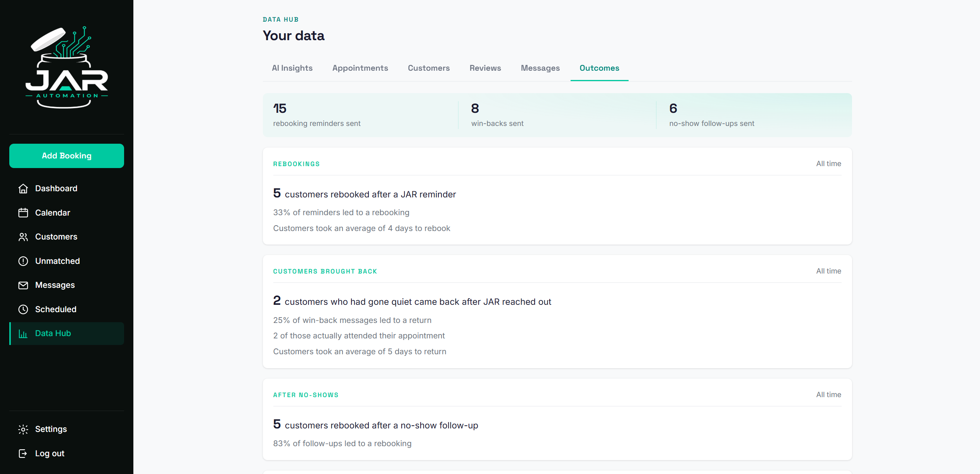Click '83% of follow-ups led to a rebooking'
The image size is (980, 474).
tap(343, 443)
